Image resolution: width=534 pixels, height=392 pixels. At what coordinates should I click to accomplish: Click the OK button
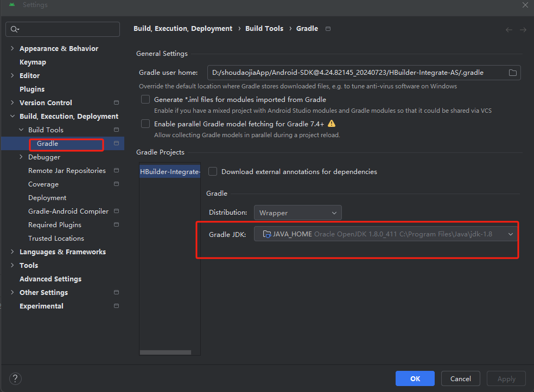415,378
